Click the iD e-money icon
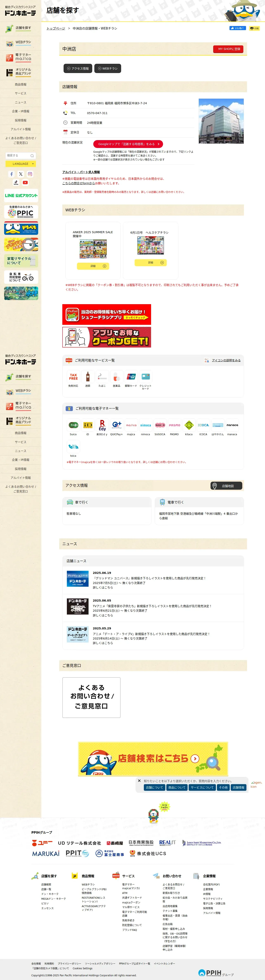Image resolution: width=265 pixels, height=980 pixels. 88,425
